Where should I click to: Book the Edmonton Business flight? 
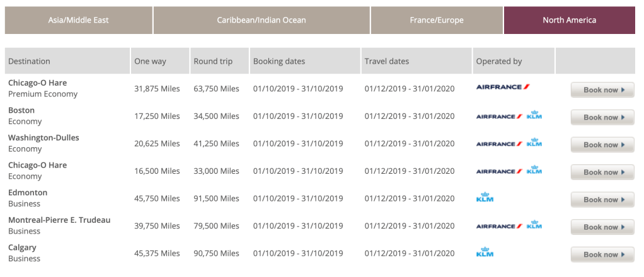pos(602,200)
